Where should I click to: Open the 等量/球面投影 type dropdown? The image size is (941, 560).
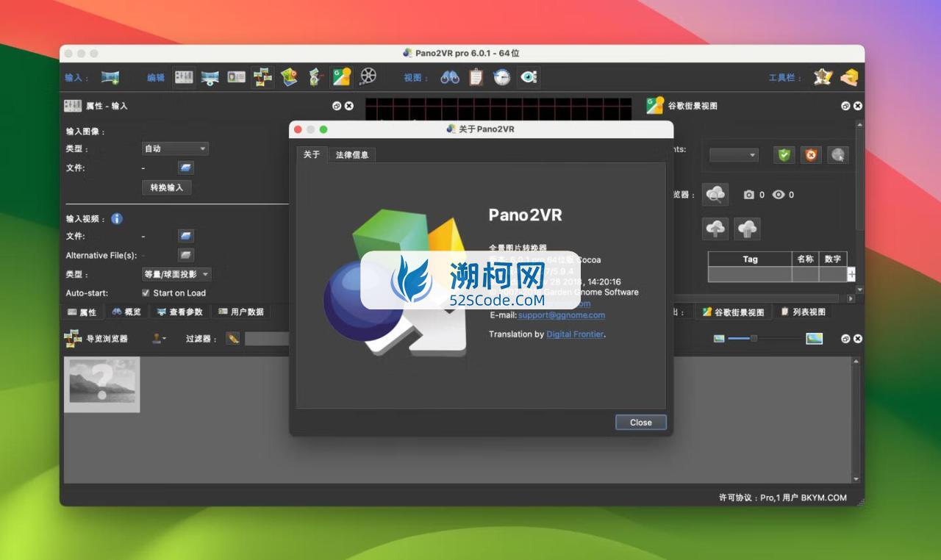(x=176, y=274)
